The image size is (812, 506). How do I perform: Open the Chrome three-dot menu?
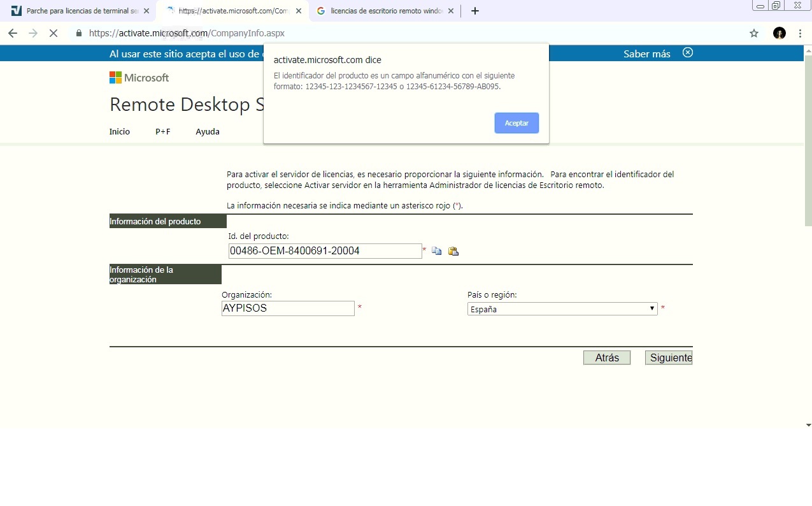click(800, 33)
